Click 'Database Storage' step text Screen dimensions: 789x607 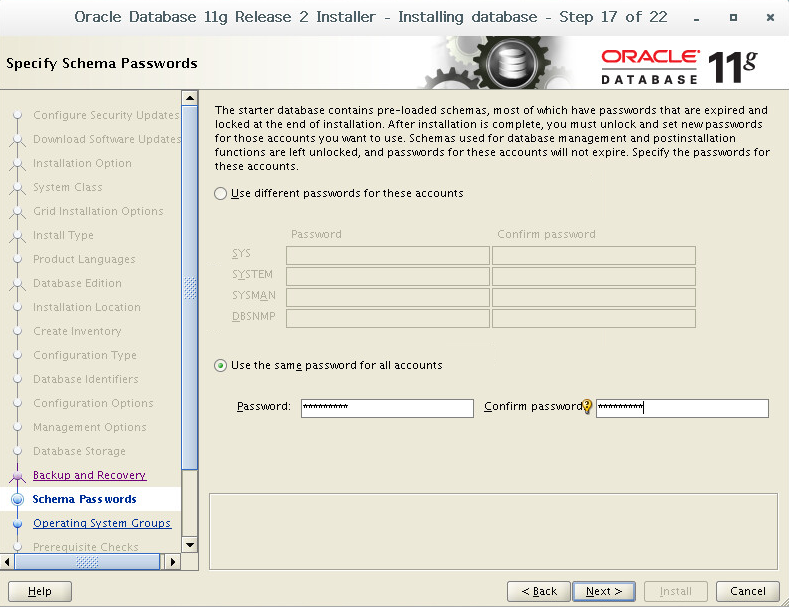[79, 451]
